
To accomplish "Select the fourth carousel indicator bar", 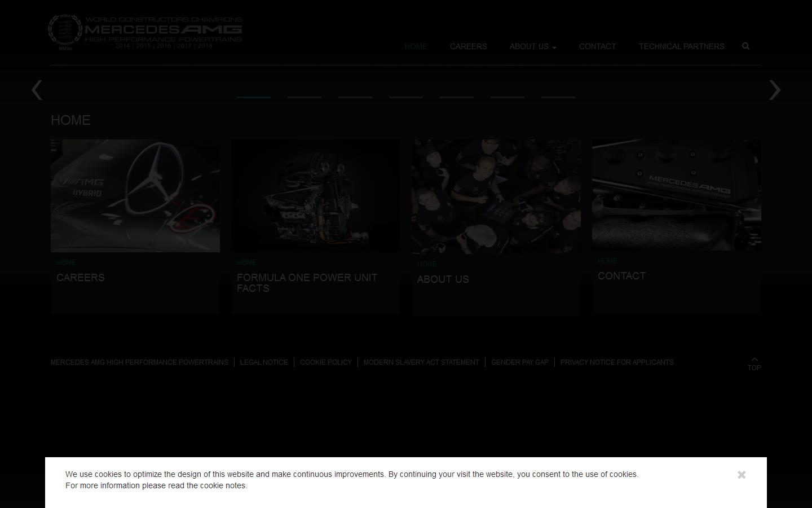I will pos(405,97).
